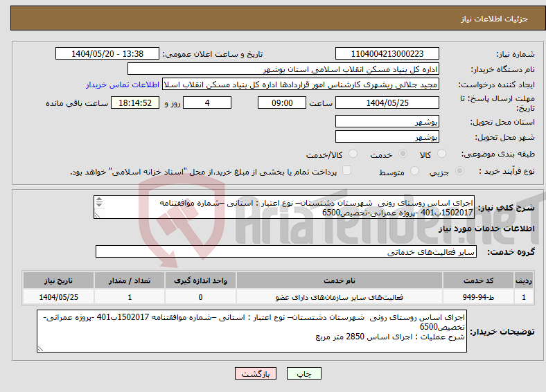The height and width of the screenshot is (392, 546).
Task: Click the up arrow of شرح کلی نیاز
Action: pos(99,199)
